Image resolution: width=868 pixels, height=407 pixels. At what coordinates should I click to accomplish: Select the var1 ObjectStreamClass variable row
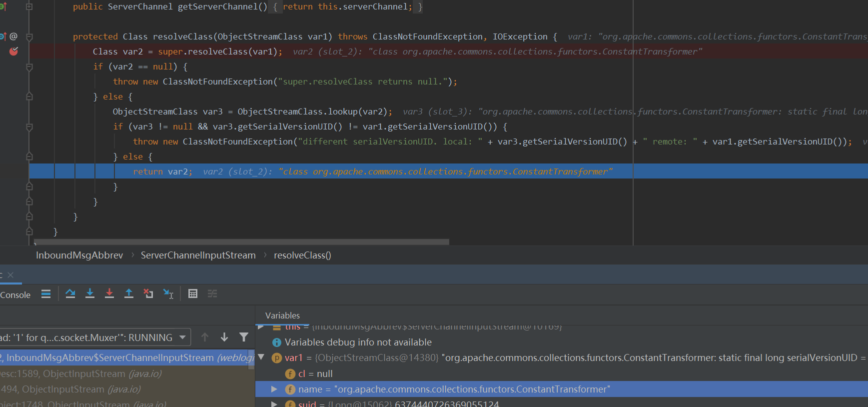[562, 357]
